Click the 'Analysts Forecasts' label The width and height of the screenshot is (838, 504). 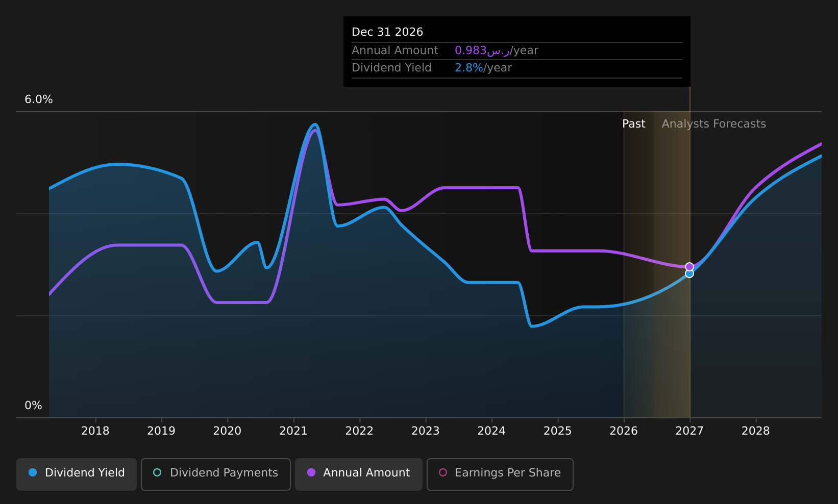[713, 124]
